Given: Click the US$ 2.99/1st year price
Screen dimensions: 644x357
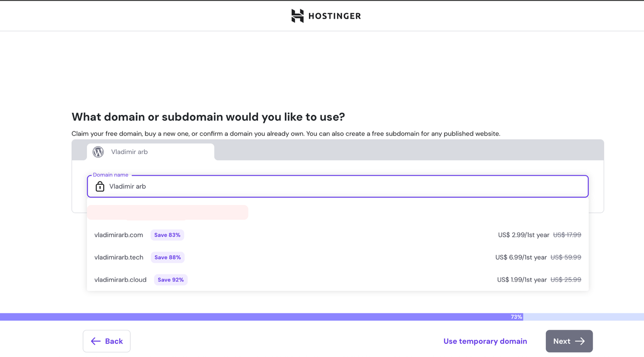Looking at the screenshot, I should [x=522, y=235].
